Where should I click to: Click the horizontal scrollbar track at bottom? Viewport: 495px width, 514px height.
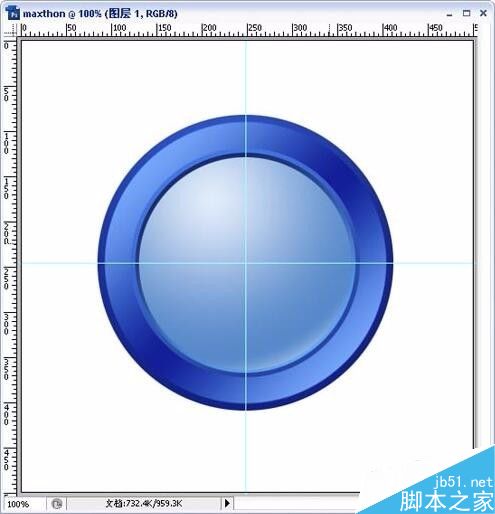tap(297, 503)
